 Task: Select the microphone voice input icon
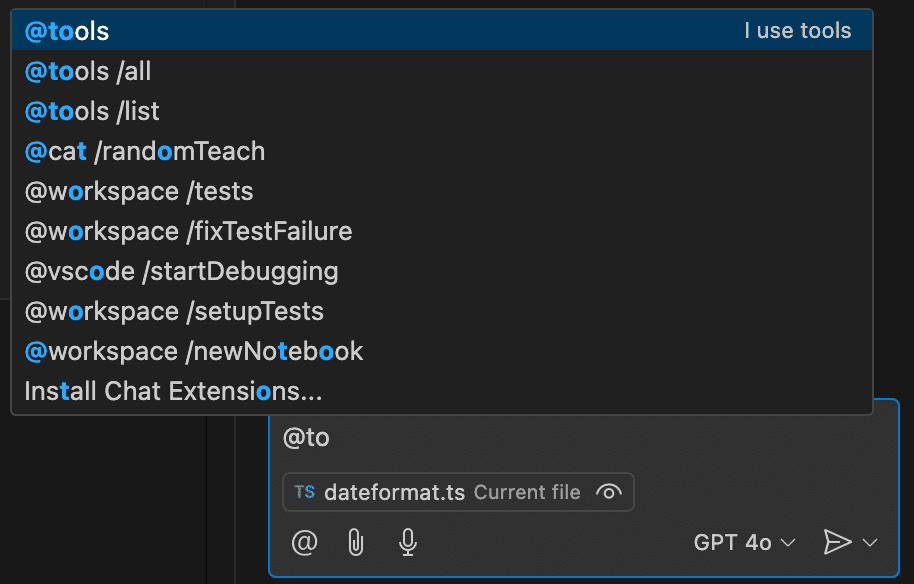(x=407, y=542)
